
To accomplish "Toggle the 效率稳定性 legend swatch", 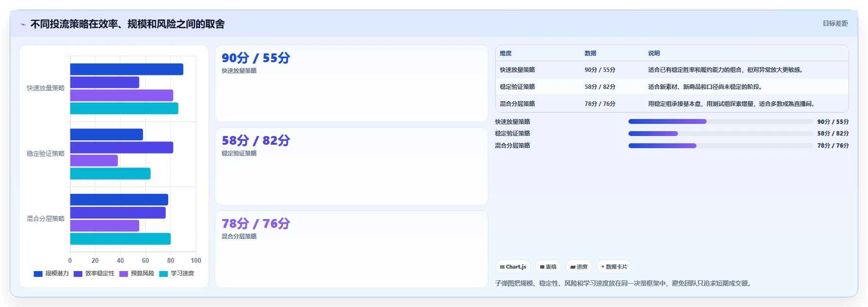I will pos(78,273).
